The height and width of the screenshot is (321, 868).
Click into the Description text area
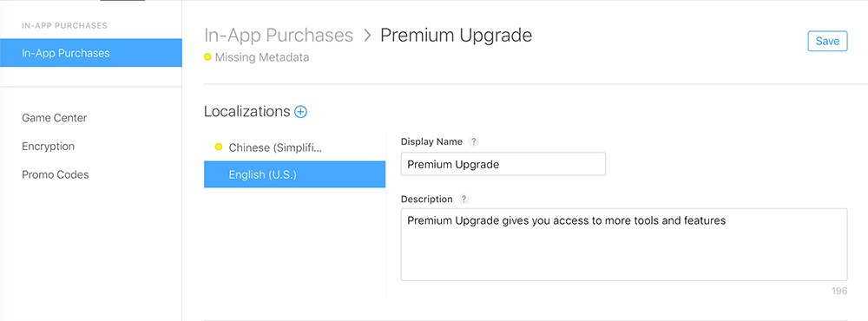(x=624, y=245)
